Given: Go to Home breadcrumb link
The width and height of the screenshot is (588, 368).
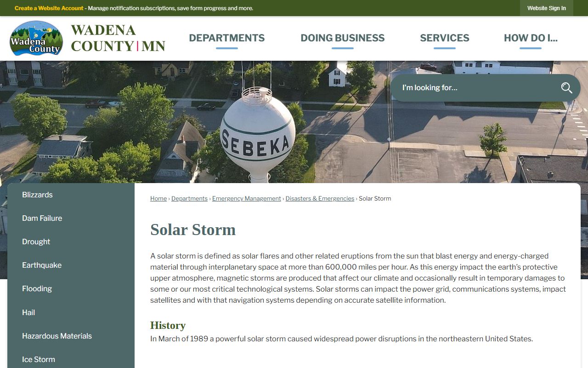Looking at the screenshot, I should (158, 199).
